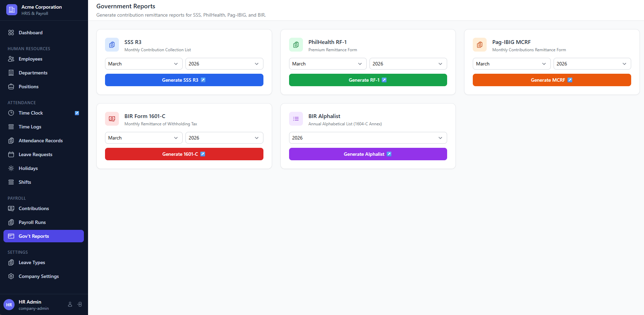Click the logout icon beside HR Admin
Screen dimensions: 644x315
point(80,304)
